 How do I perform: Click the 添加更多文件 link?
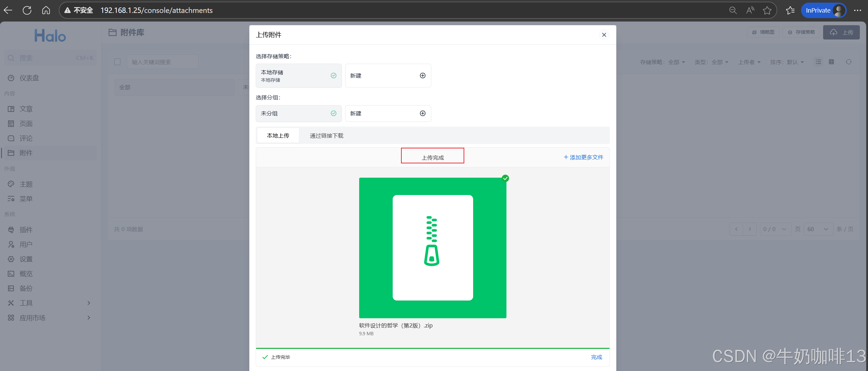pos(583,157)
